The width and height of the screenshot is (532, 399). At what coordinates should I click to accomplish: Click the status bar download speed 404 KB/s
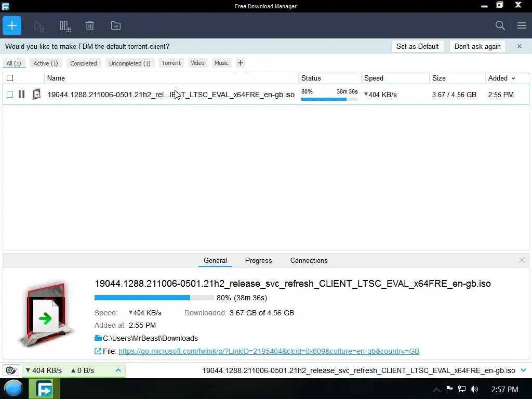point(44,370)
